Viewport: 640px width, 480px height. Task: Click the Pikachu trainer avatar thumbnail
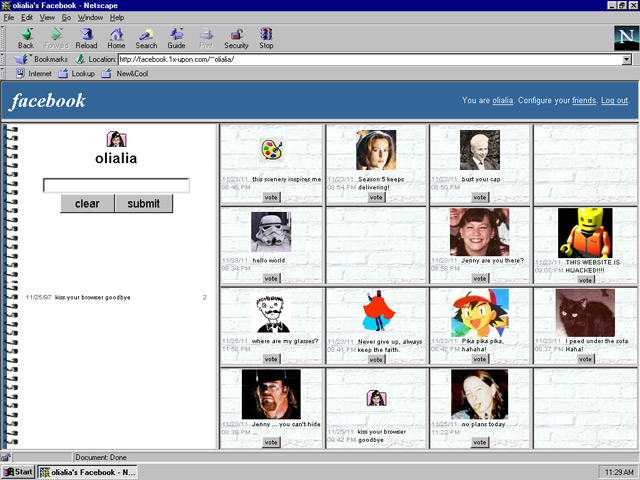pyautogui.click(x=480, y=312)
